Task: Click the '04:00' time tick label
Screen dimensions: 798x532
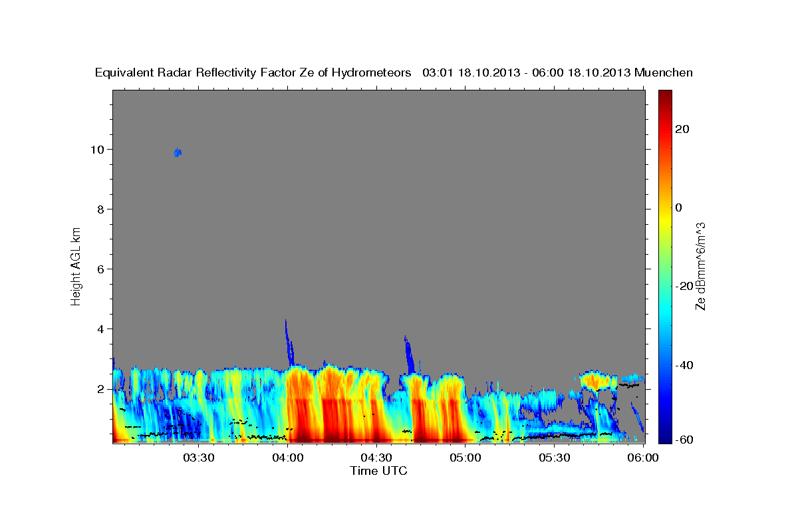Action: coord(287,458)
